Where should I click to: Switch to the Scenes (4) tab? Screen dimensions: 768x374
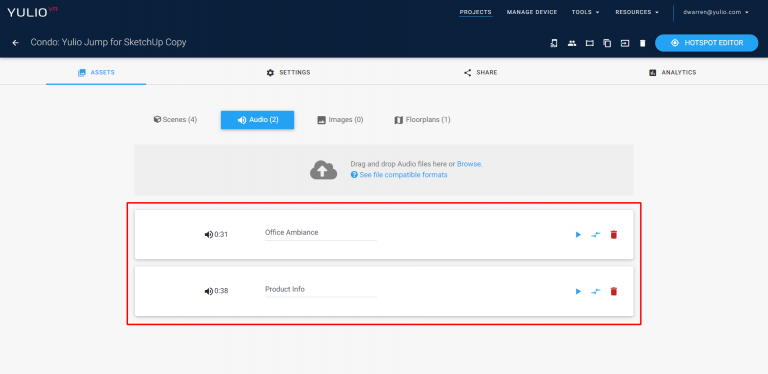[x=175, y=119]
